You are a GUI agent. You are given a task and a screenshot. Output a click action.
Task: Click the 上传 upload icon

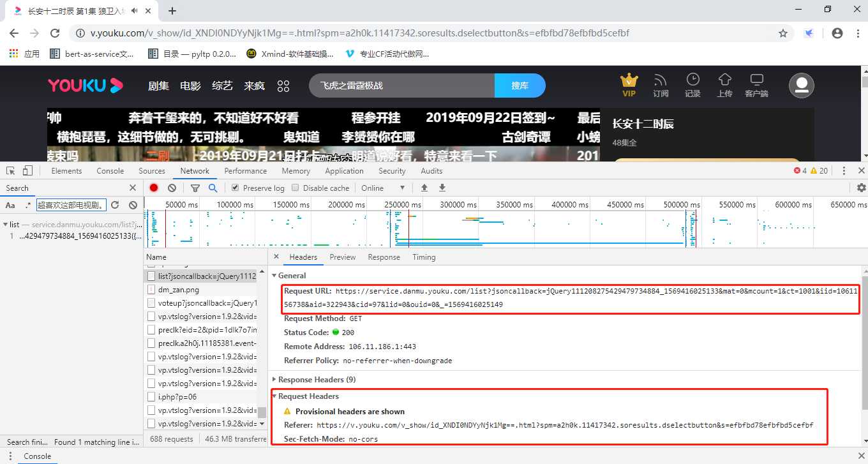point(724,84)
